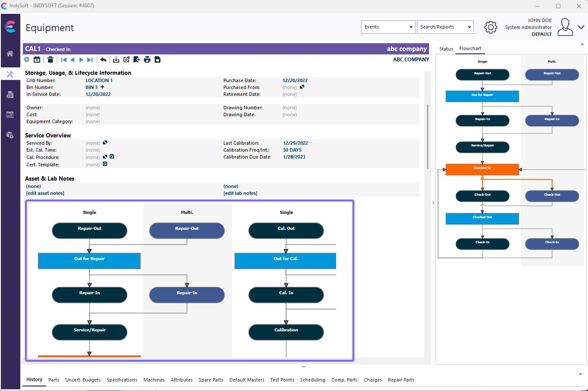Viewport: 588px width, 391px height.
Task: Jump to first record arrow
Action: [64, 60]
